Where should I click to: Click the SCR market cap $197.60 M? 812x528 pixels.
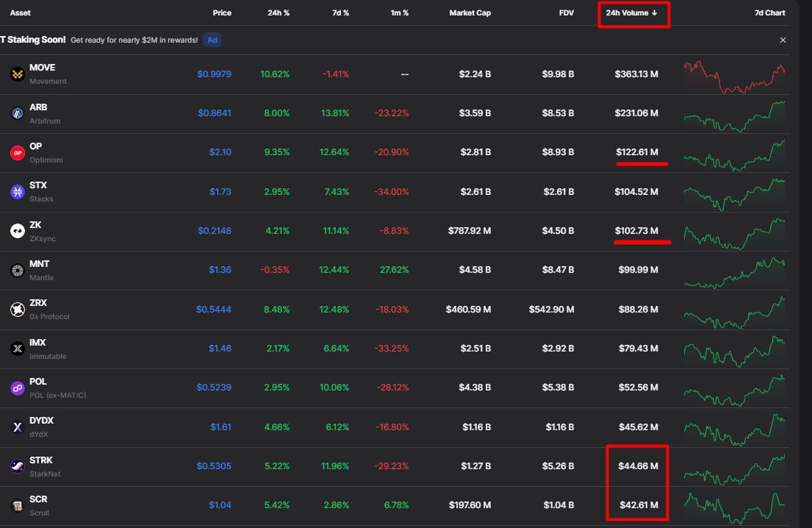pos(470,504)
